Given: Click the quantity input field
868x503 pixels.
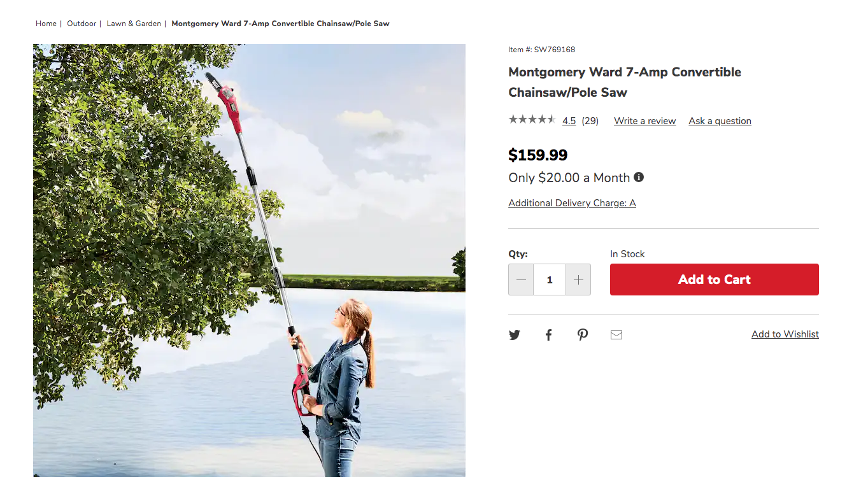Looking at the screenshot, I should click(x=550, y=280).
